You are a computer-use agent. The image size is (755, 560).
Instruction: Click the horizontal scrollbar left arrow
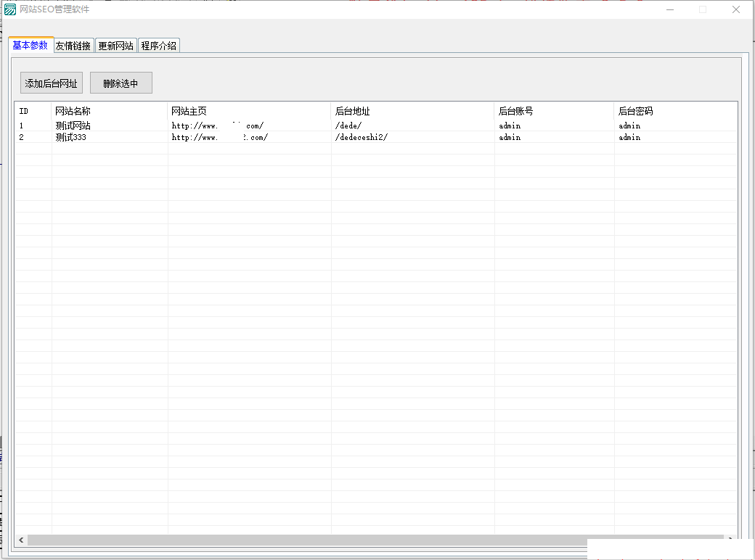[x=21, y=540]
